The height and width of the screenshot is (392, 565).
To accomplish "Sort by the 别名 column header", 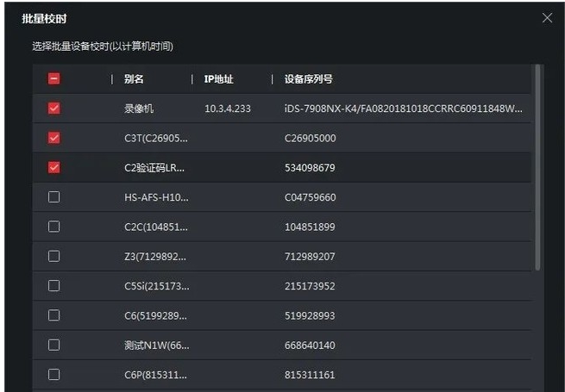I will click(x=134, y=79).
